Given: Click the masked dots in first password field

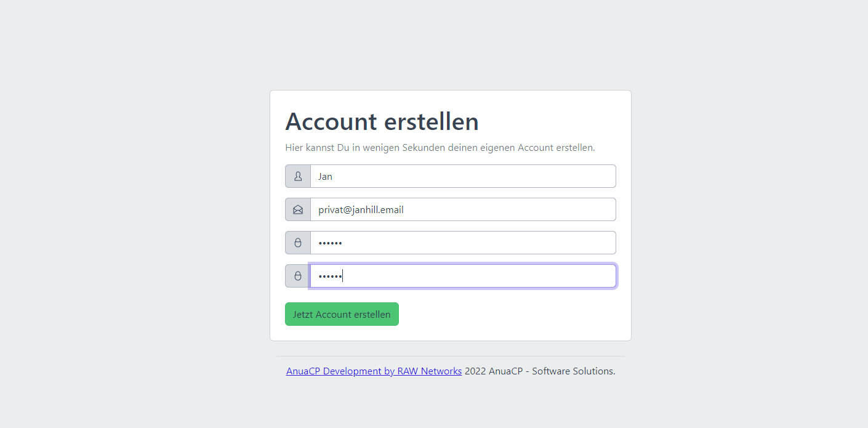Looking at the screenshot, I should pos(330,243).
